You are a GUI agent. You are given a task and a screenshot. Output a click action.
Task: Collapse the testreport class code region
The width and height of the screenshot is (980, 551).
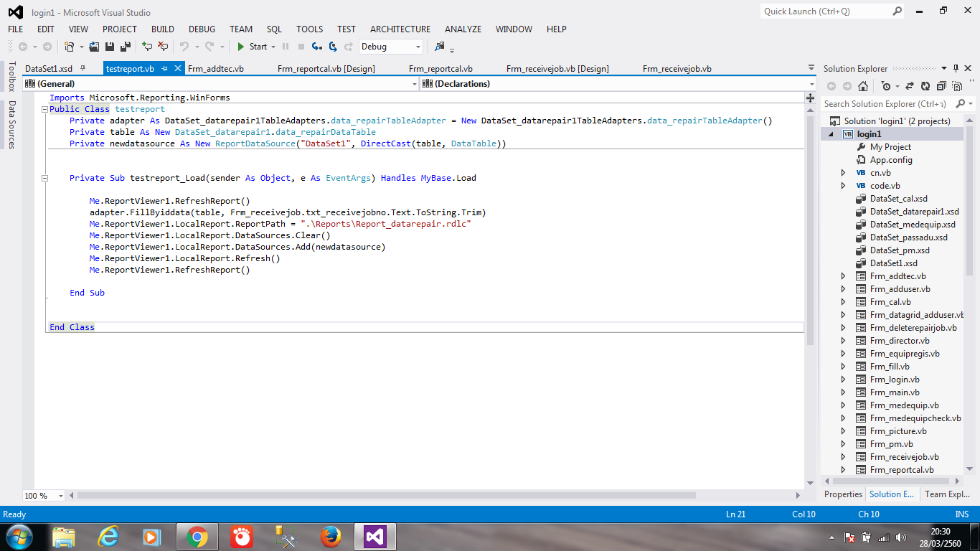pos(44,109)
